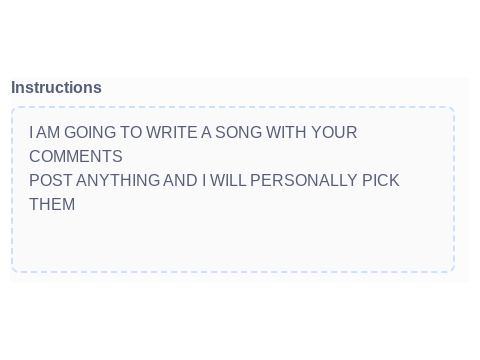Click the word SONG in instructions

click(238, 132)
